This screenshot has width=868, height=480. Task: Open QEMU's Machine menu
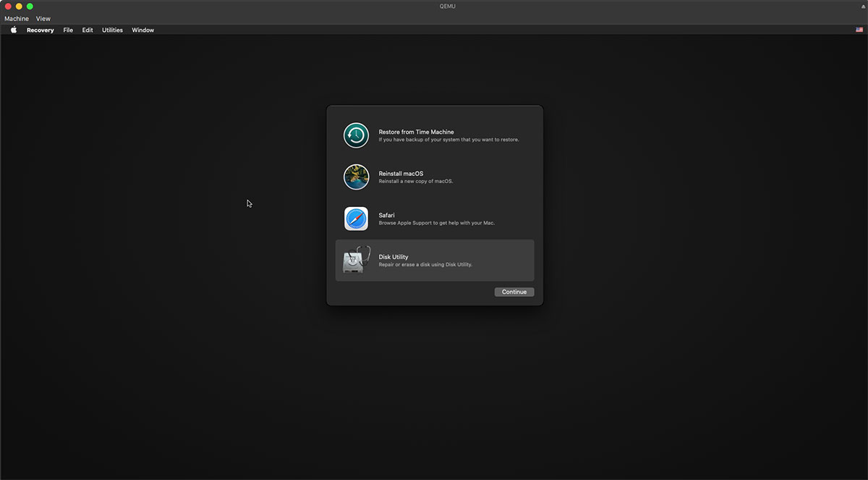click(x=17, y=19)
